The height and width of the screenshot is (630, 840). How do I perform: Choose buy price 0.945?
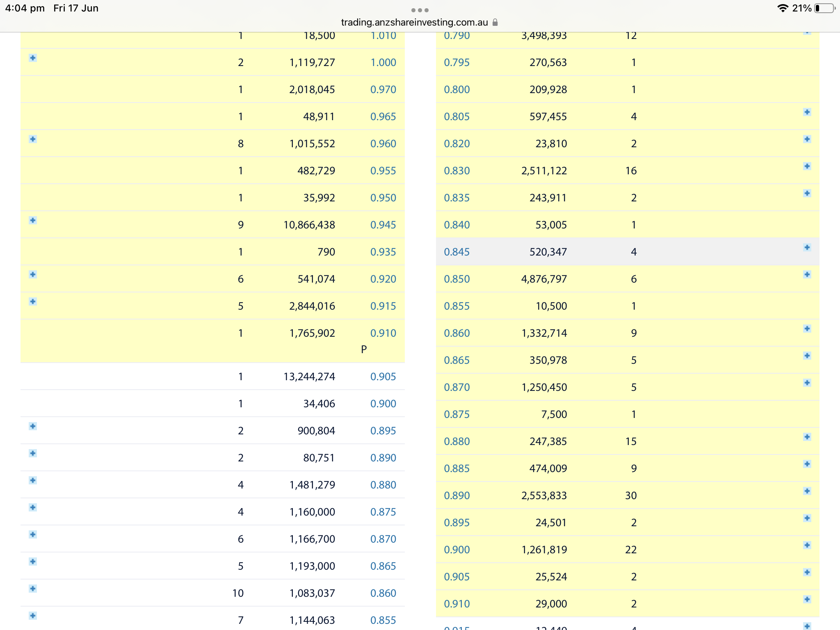click(x=383, y=225)
